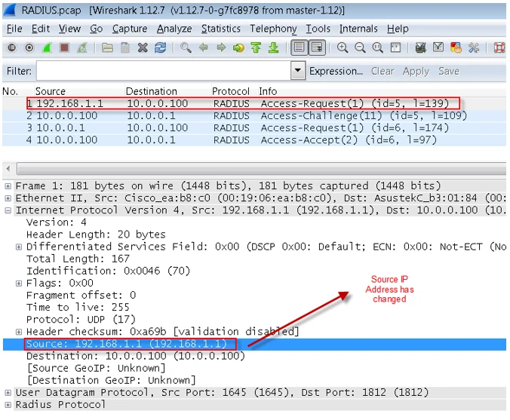The height and width of the screenshot is (420, 510).
Task: Expand the User Datagram Protocol node
Action: coord(8,393)
